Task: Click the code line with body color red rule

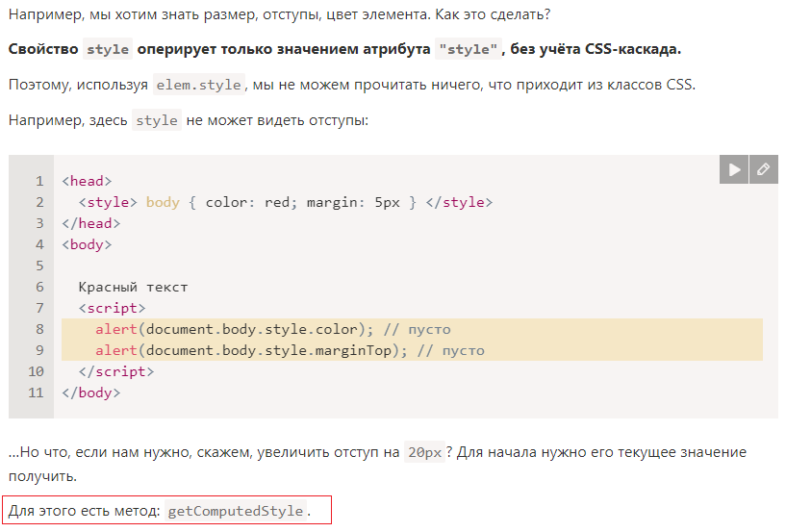Action: (286, 202)
